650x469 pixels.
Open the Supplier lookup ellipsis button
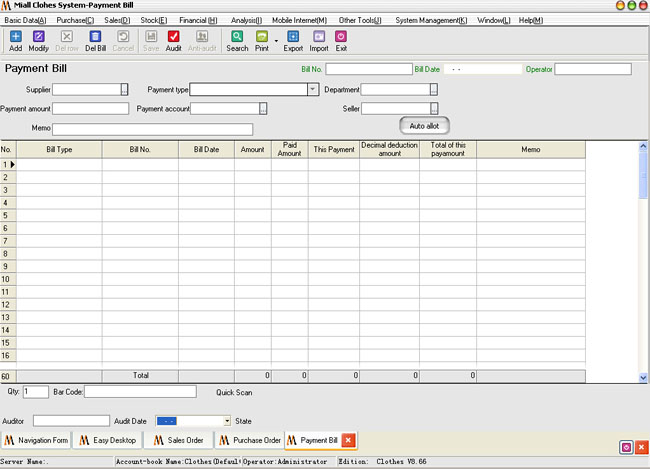coord(124,90)
